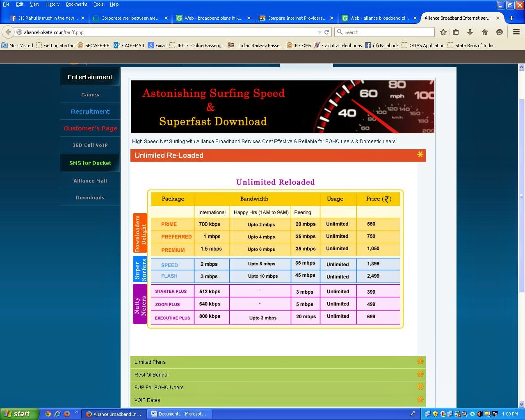Close the Compare Internet Providers tab

pyautogui.click(x=332, y=18)
